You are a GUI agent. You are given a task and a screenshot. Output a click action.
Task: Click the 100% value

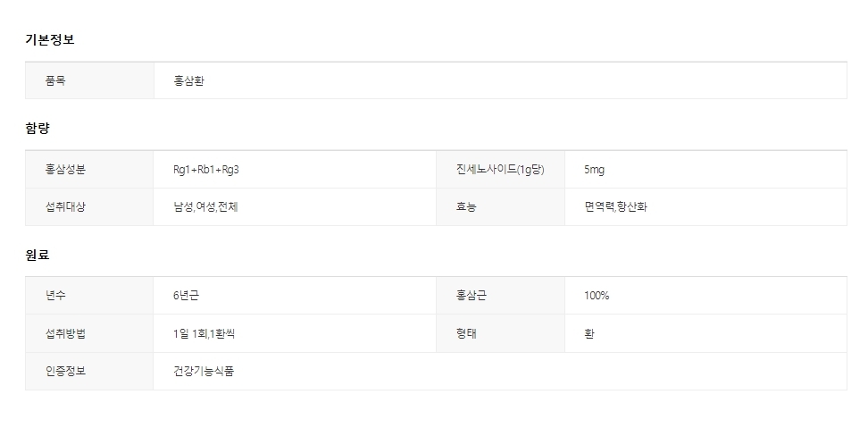[597, 295]
